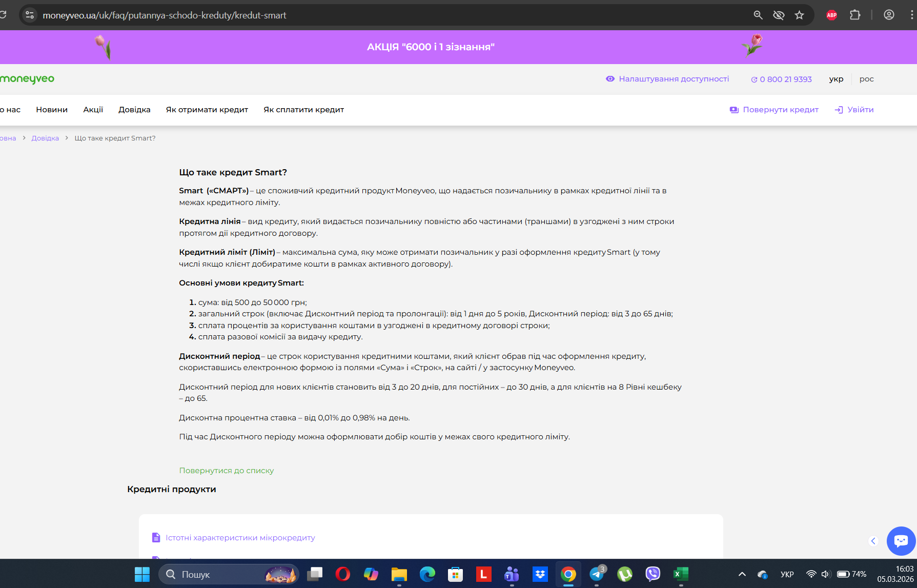Open Excel from the taskbar
The width and height of the screenshot is (917, 588).
click(x=681, y=574)
